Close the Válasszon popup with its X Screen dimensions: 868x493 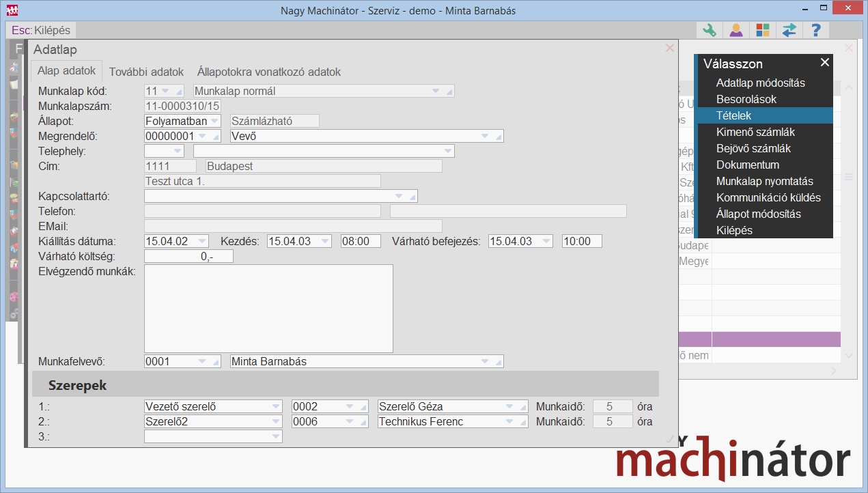(x=825, y=63)
